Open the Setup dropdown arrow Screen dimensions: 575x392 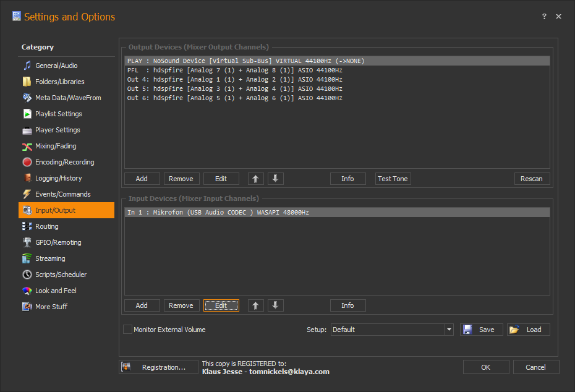tap(449, 330)
